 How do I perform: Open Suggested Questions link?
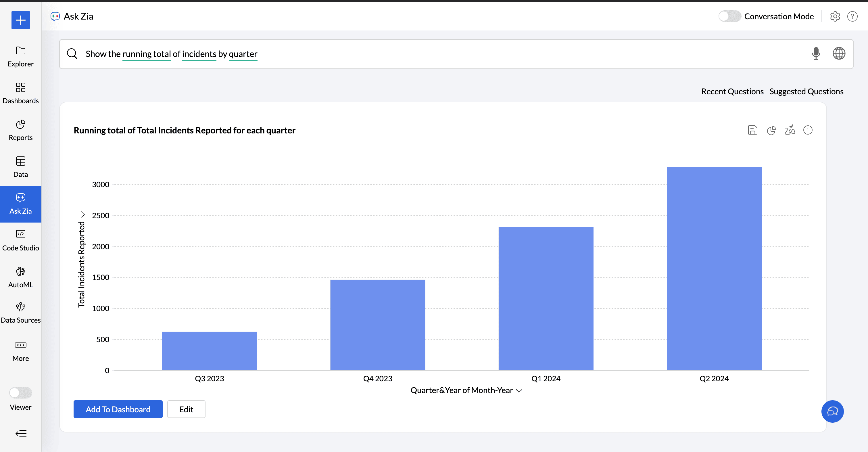coord(806,91)
